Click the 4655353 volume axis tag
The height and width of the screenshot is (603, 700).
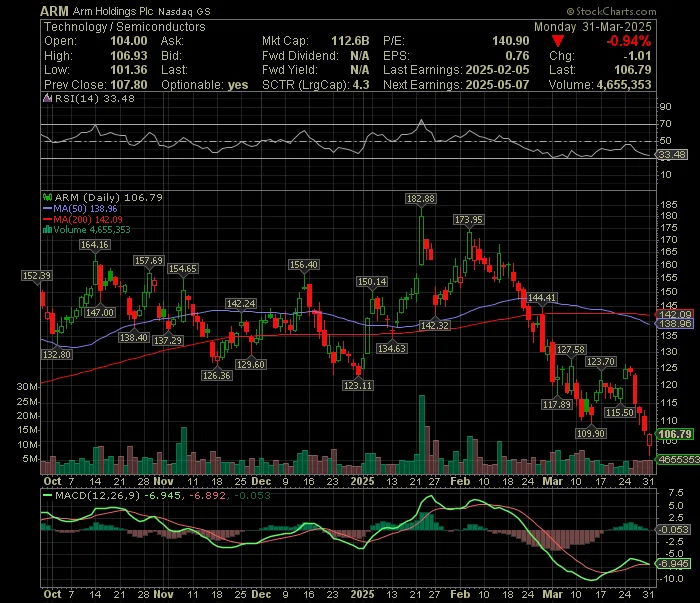tap(678, 459)
